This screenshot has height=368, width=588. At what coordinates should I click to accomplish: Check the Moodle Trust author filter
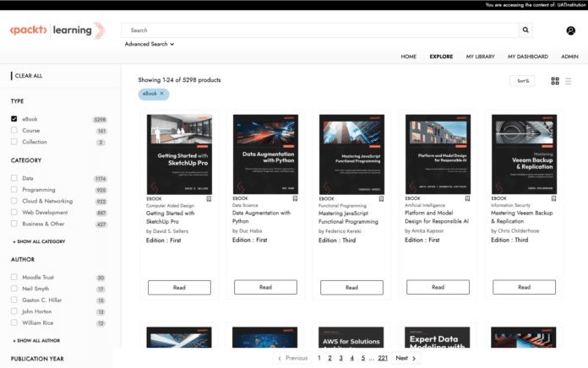click(14, 277)
